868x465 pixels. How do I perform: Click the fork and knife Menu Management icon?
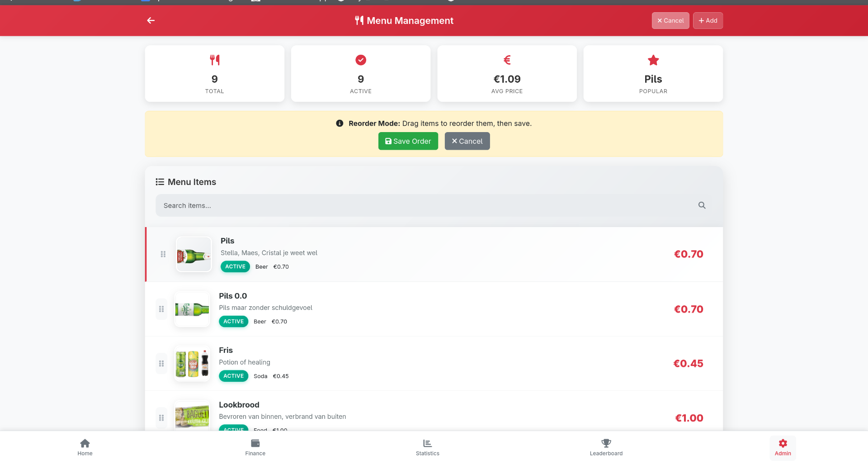359,20
